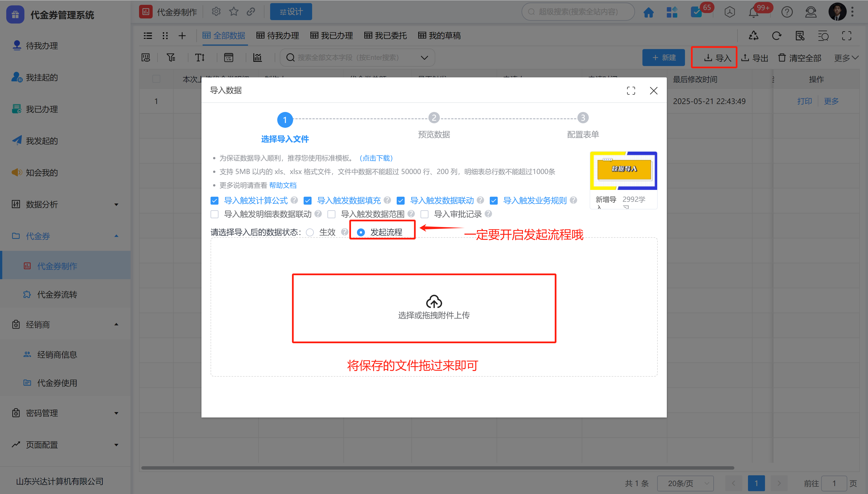Click the 点击下载 template link
Image resolution: width=868 pixels, height=494 pixels.
point(376,158)
